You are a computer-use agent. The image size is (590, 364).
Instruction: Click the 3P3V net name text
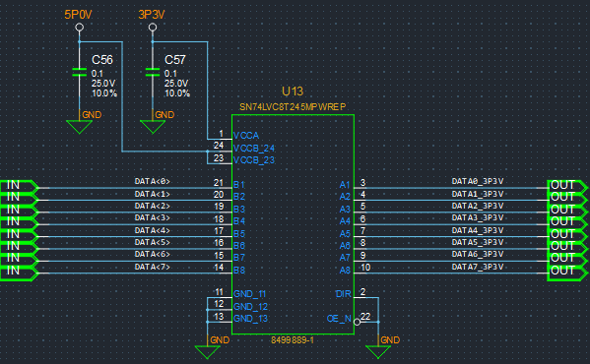coord(152,15)
